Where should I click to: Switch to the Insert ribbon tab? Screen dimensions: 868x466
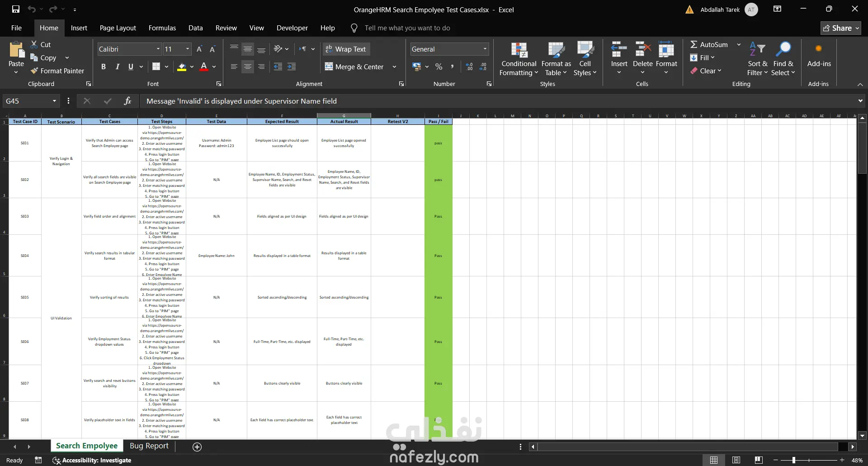point(79,28)
